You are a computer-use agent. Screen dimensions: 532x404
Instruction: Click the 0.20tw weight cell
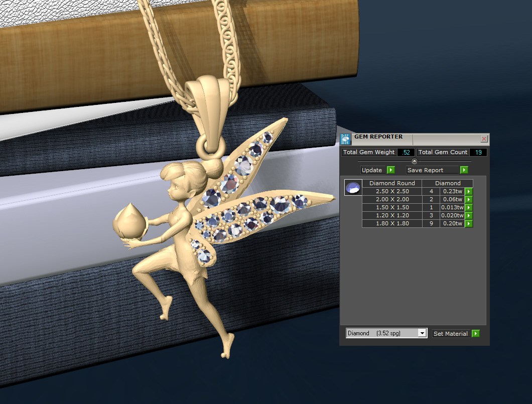pos(452,223)
